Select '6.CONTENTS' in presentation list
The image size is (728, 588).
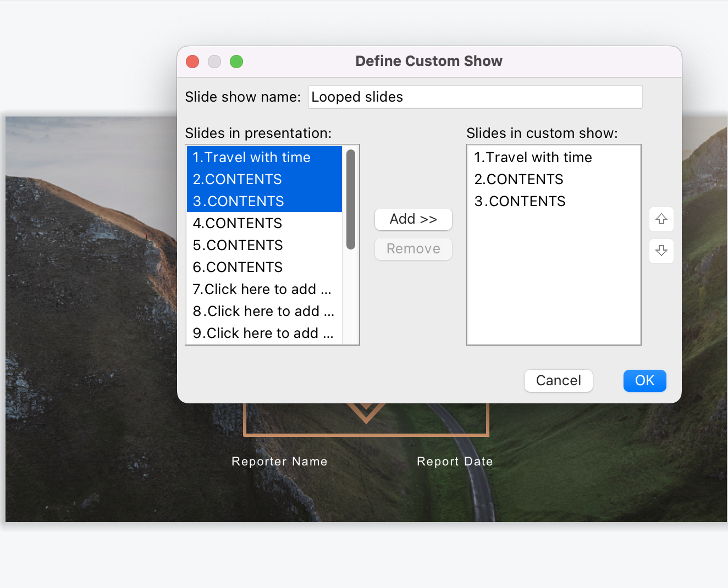pos(264,267)
